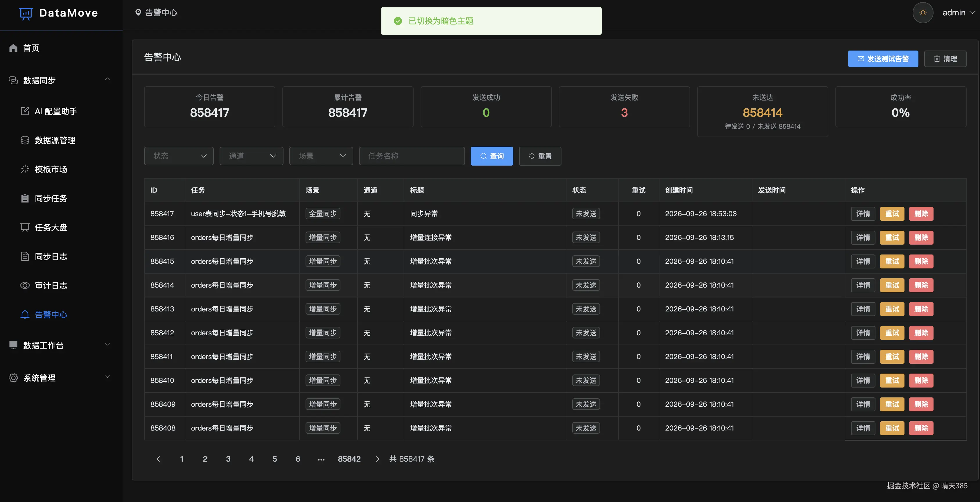Click the 重置 reset button
This screenshot has width=980, height=502.
[540, 156]
